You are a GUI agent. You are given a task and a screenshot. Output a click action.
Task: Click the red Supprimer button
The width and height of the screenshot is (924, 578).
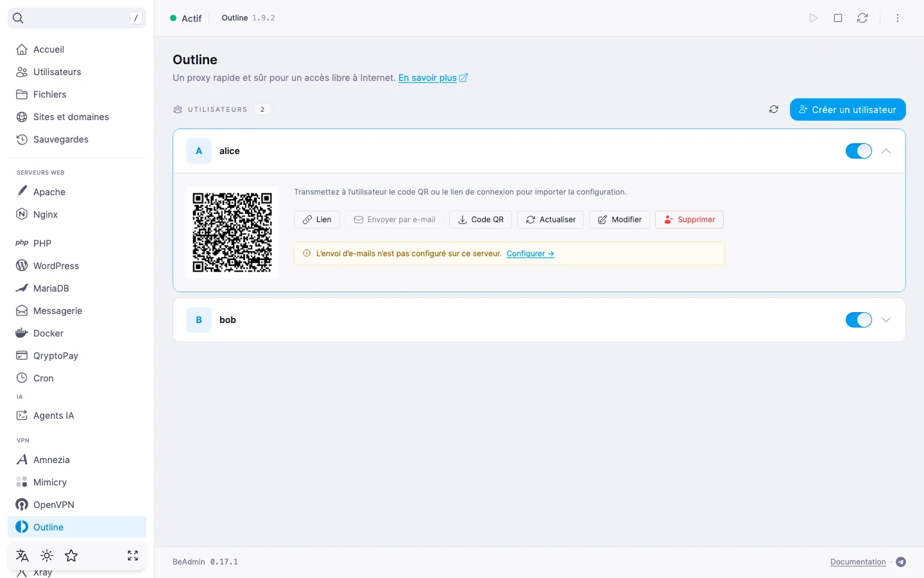(x=689, y=220)
